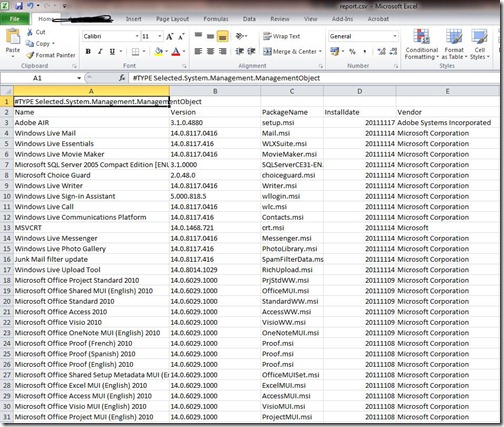Screen dimensions: 504x427
Task: Toggle Wrap Text
Action: (x=281, y=36)
